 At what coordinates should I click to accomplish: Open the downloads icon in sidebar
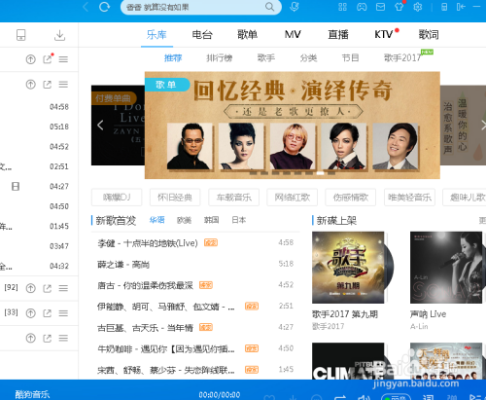(60, 35)
